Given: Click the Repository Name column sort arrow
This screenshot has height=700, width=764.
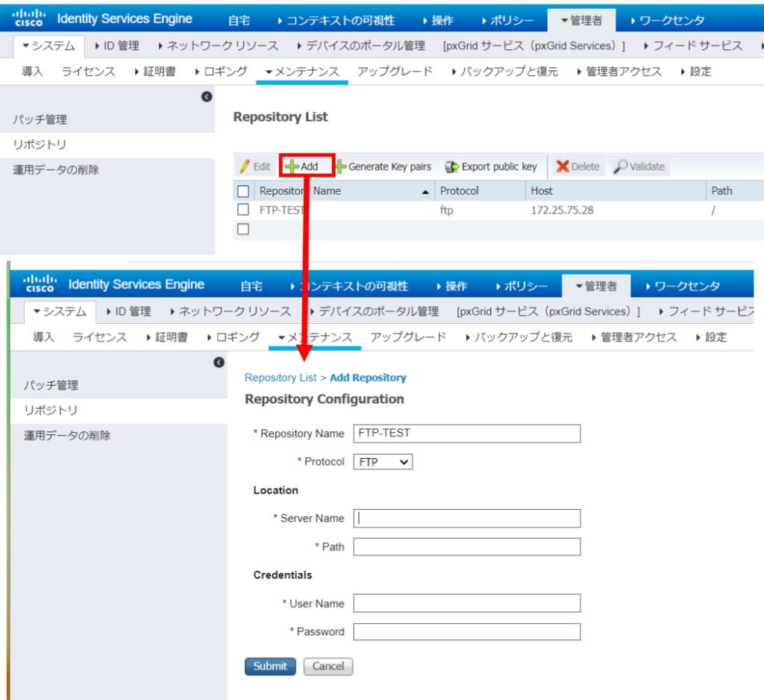Looking at the screenshot, I should [425, 192].
